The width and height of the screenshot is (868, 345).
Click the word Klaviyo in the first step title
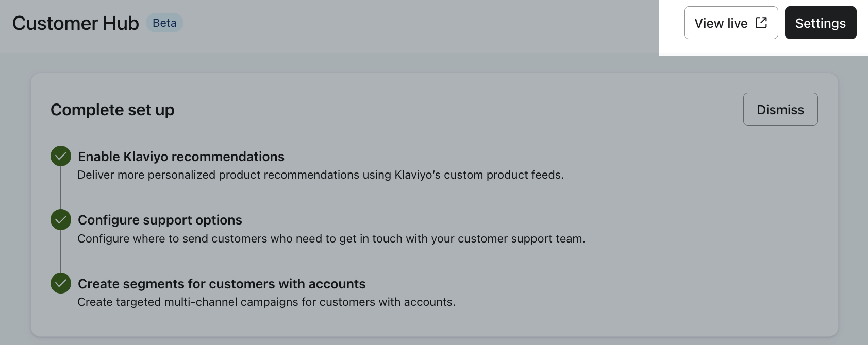[143, 157]
